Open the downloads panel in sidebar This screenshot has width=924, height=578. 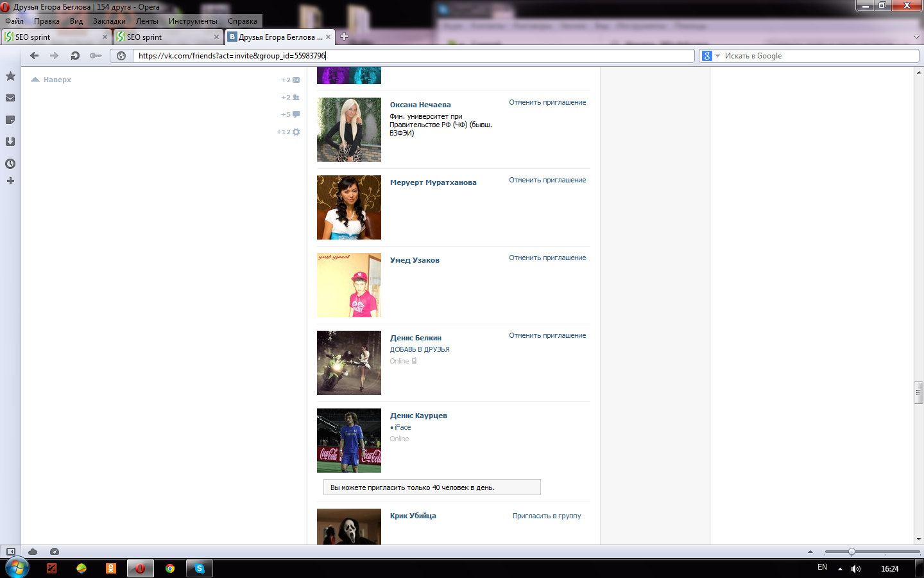[10, 142]
